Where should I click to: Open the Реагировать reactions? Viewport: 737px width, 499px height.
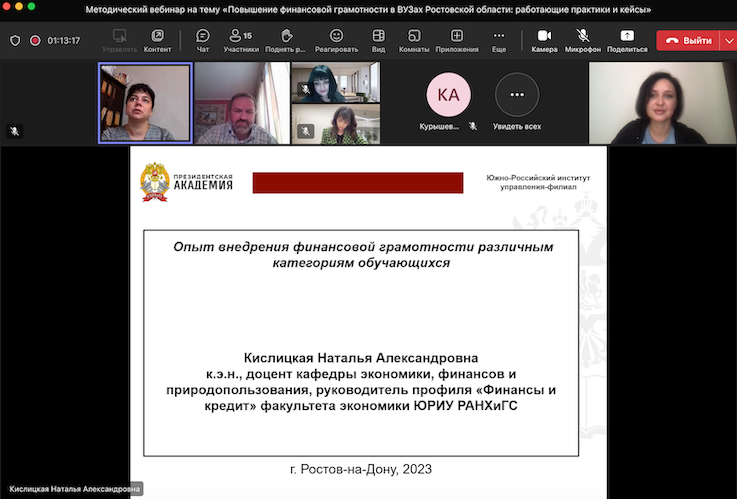tap(336, 40)
